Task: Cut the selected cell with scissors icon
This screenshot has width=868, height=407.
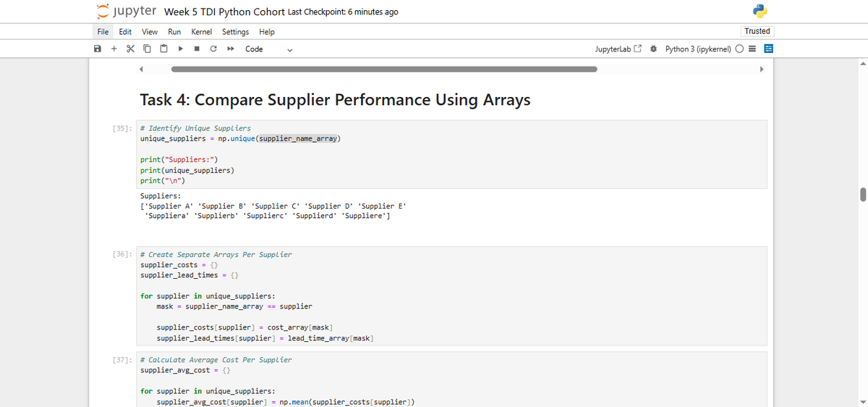Action: (130, 49)
